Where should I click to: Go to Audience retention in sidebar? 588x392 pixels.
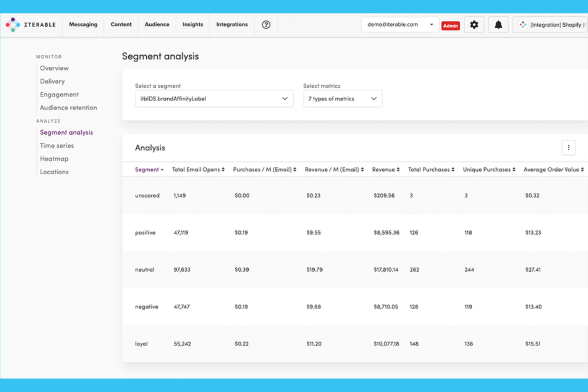tap(68, 108)
